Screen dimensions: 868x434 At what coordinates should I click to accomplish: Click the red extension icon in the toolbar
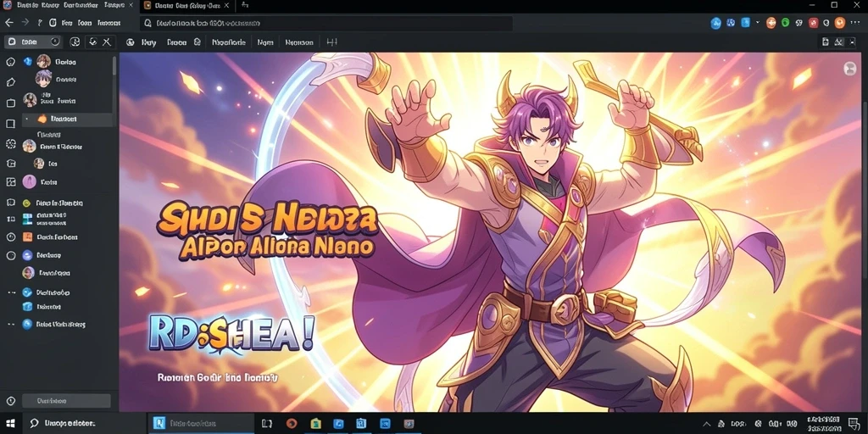coord(813,23)
